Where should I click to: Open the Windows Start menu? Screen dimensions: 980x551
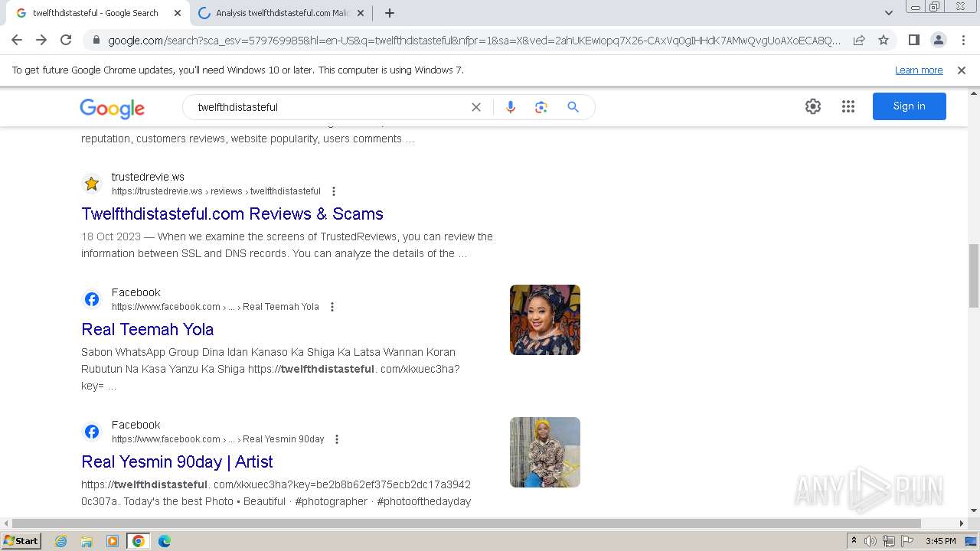coord(21,540)
